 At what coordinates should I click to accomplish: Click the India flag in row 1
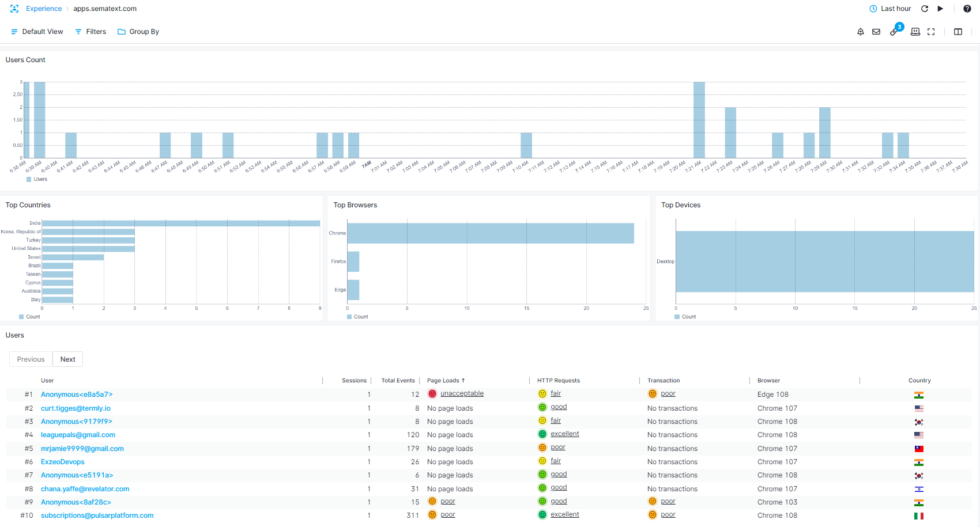pos(919,395)
